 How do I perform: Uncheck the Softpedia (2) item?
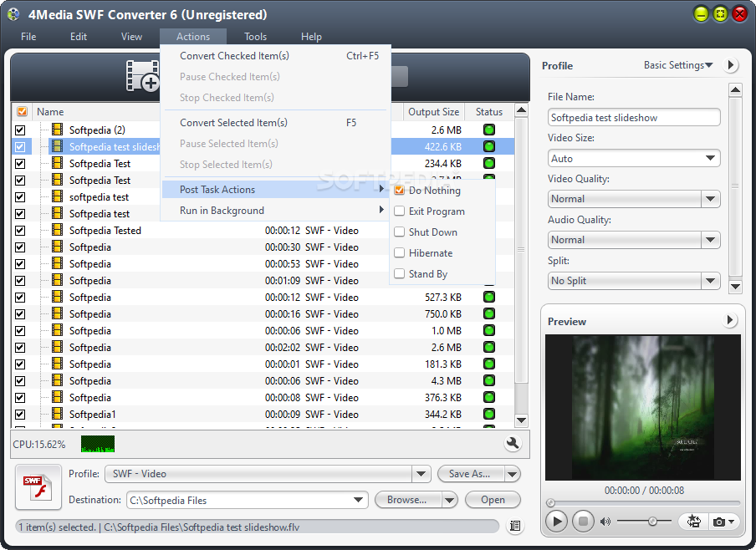click(x=20, y=130)
